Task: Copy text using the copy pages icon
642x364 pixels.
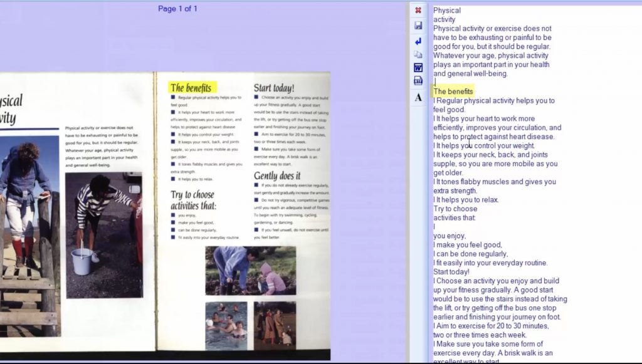Action: click(x=418, y=55)
